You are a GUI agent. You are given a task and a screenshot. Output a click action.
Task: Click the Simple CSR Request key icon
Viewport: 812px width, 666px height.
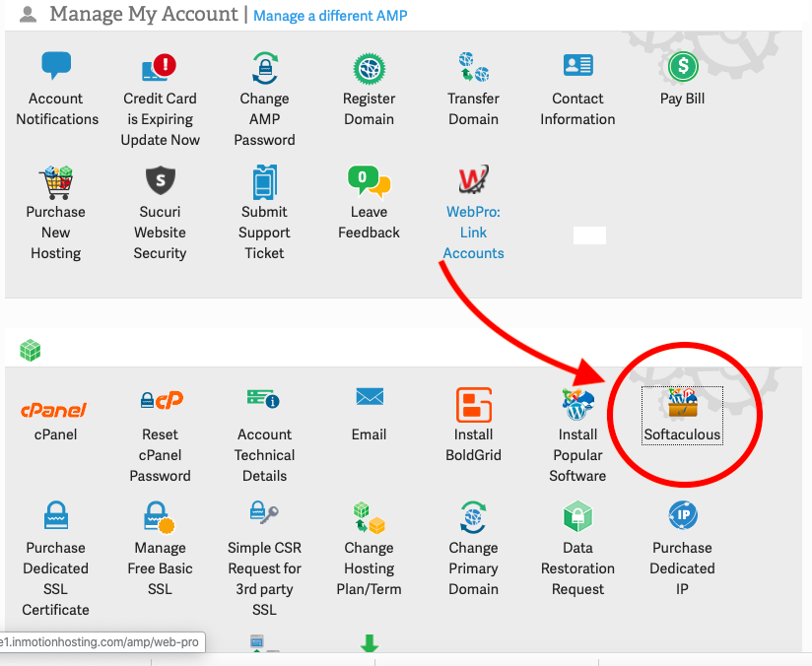pos(264,512)
